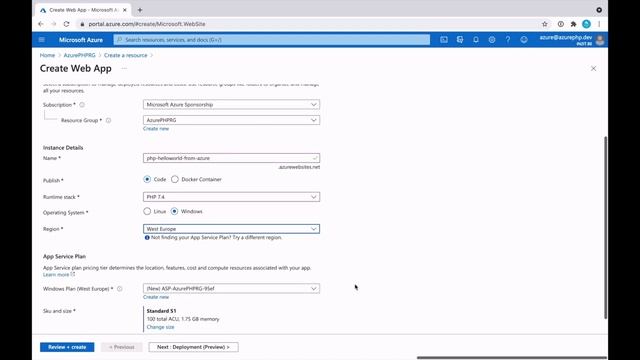Click the Review + create button
This screenshot has height=360, width=640.
coord(67,347)
